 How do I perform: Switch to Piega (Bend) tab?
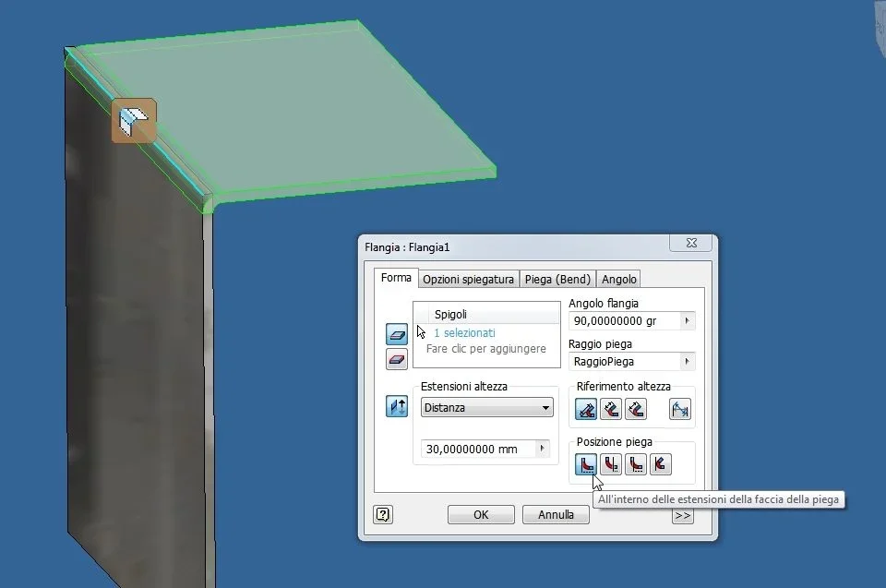[557, 280]
